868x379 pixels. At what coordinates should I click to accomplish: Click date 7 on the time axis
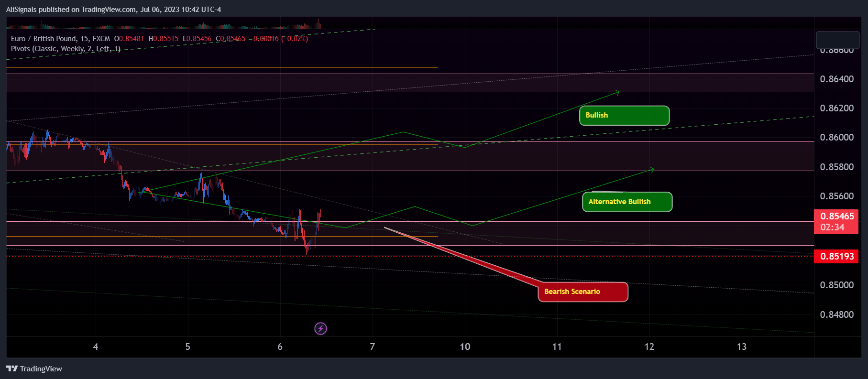click(x=373, y=347)
